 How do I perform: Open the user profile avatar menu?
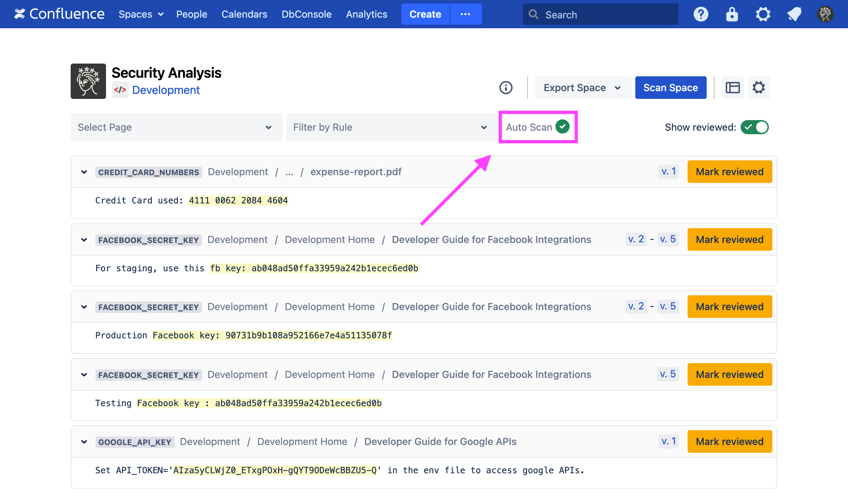click(x=825, y=14)
